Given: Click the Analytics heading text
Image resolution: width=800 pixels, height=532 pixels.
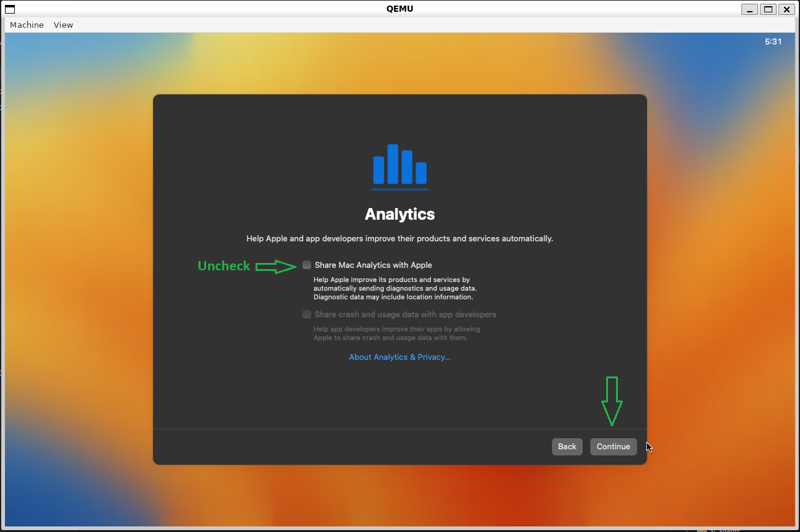Looking at the screenshot, I should click(x=400, y=214).
